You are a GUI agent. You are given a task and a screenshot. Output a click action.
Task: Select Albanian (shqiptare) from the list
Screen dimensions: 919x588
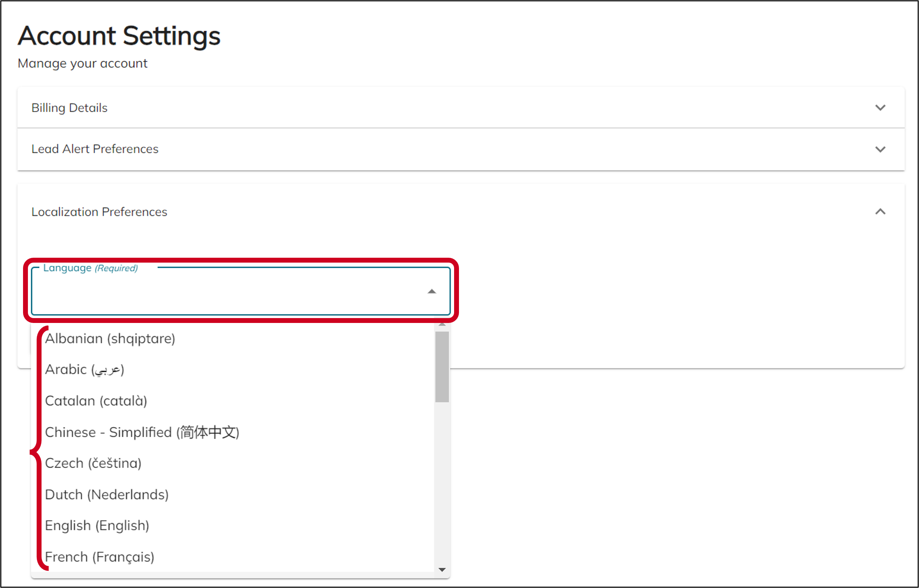point(110,339)
